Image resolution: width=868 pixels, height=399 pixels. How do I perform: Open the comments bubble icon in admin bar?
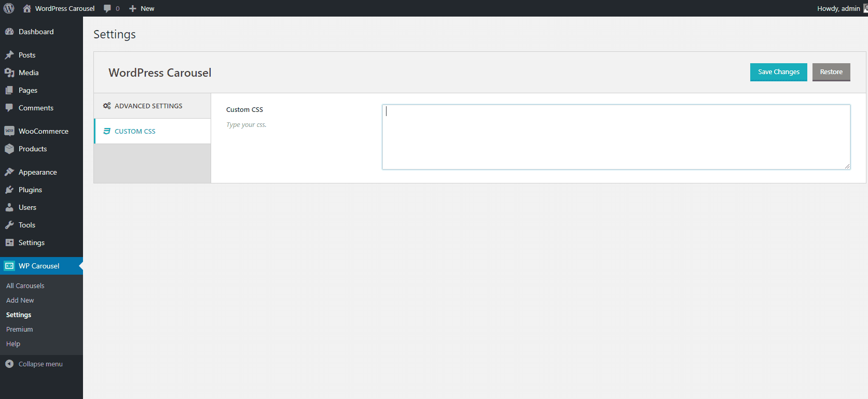(107, 8)
